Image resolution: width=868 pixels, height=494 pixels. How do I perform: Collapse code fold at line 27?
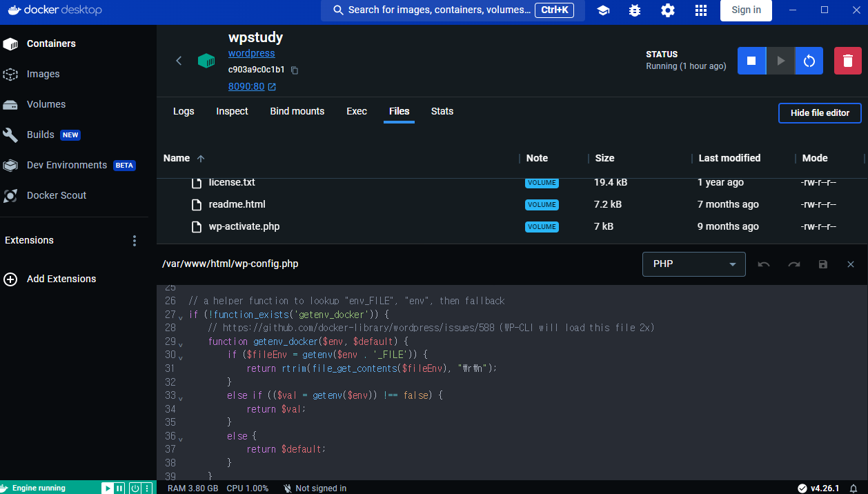tap(181, 317)
